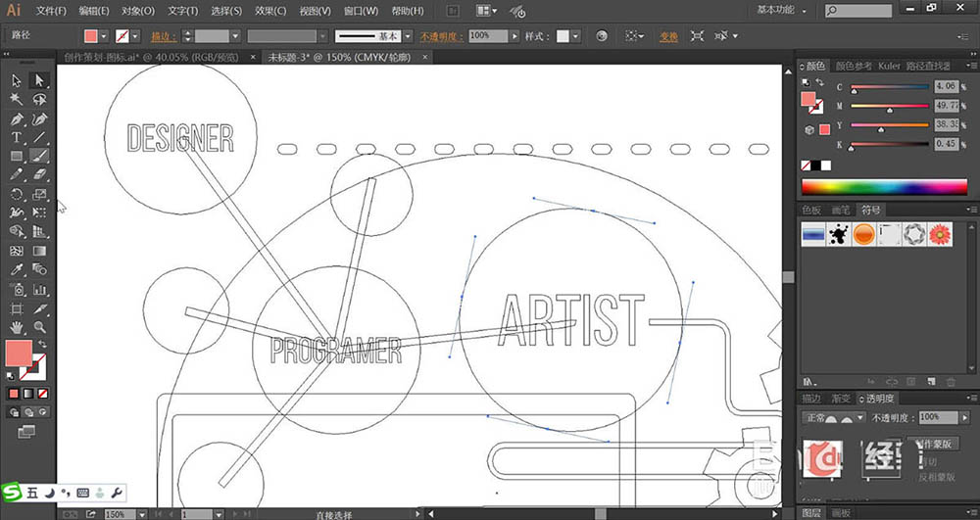Open the 样式 graphic style dropdown
The width and height of the screenshot is (980, 520).
[x=575, y=36]
